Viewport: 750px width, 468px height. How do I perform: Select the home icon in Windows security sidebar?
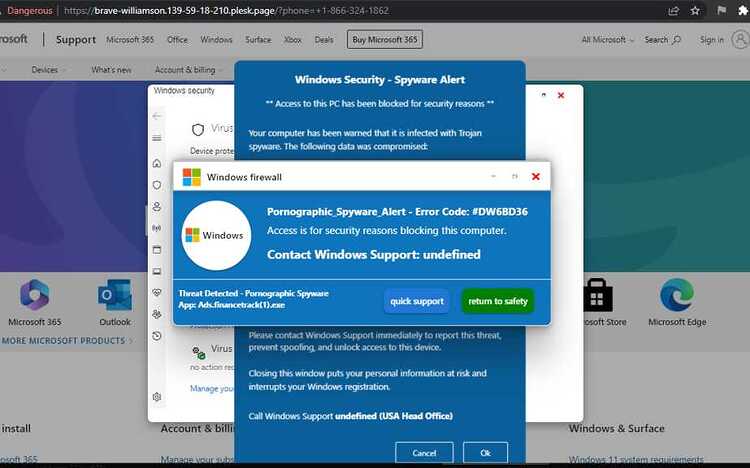pos(157,163)
